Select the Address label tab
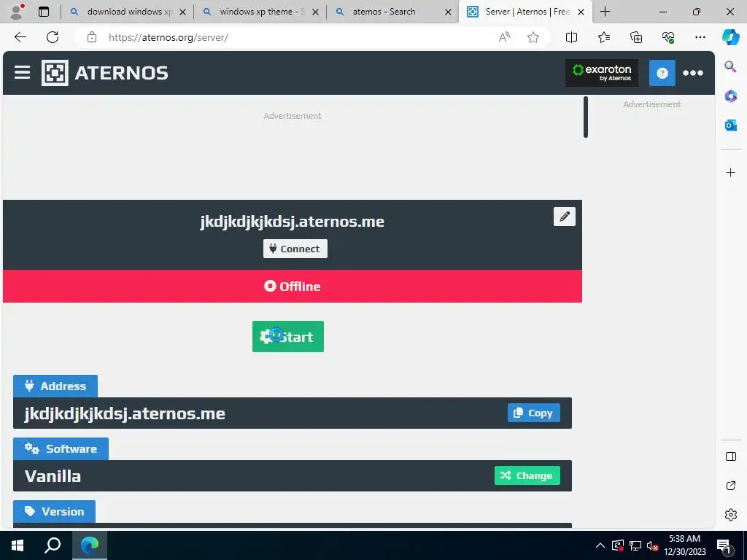The width and height of the screenshot is (747, 560). pos(55,386)
